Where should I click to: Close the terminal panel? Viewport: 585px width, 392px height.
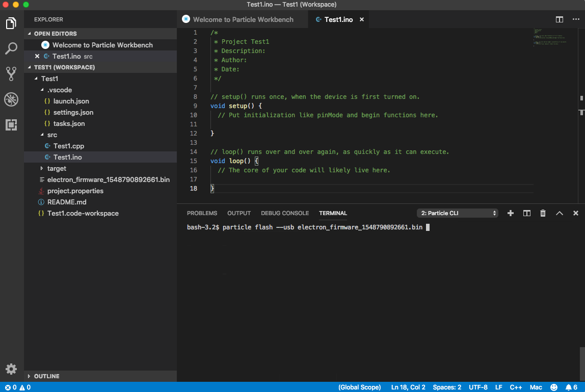pos(576,213)
